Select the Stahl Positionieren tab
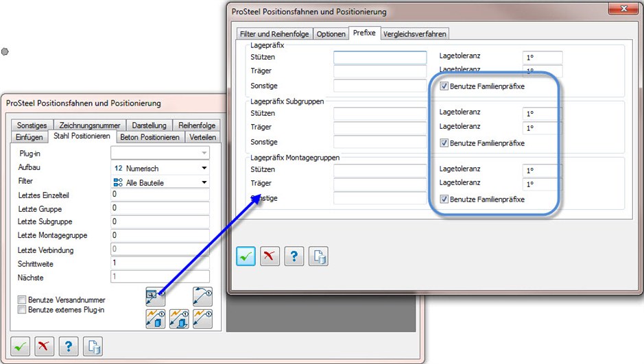Viewport: 644px width, 364px height. [x=82, y=136]
